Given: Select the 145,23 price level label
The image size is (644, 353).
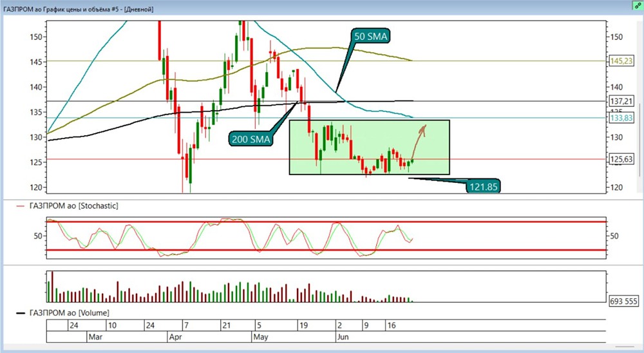Looking at the screenshot, I should [621, 61].
